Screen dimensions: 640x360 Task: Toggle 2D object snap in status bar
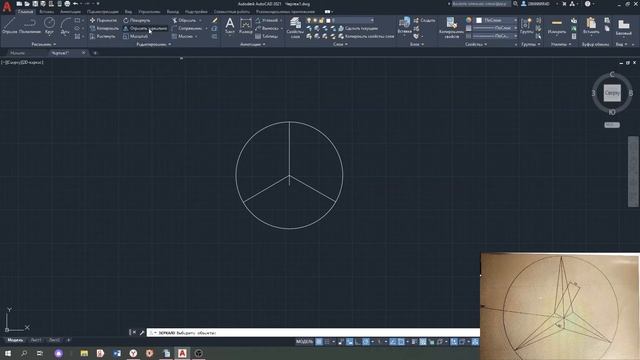pyautogui.click(x=401, y=342)
